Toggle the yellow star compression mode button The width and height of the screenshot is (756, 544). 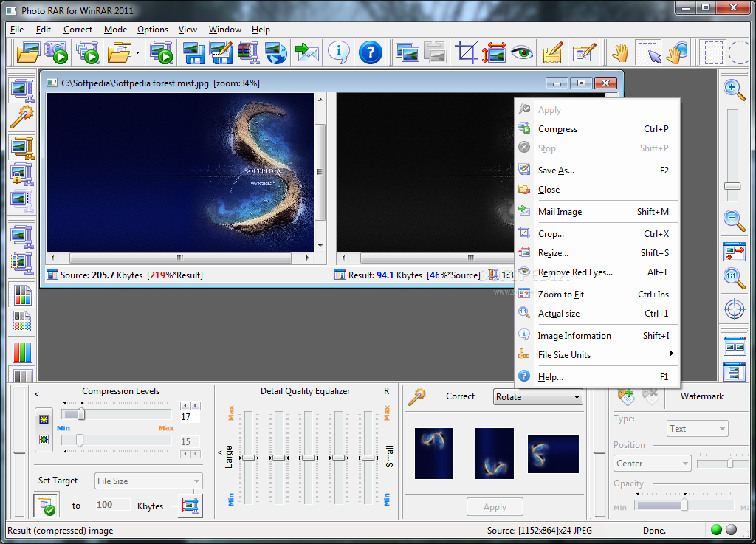click(44, 419)
